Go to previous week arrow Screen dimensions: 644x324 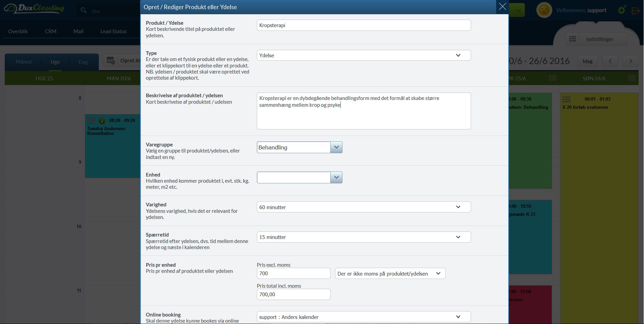tap(610, 61)
